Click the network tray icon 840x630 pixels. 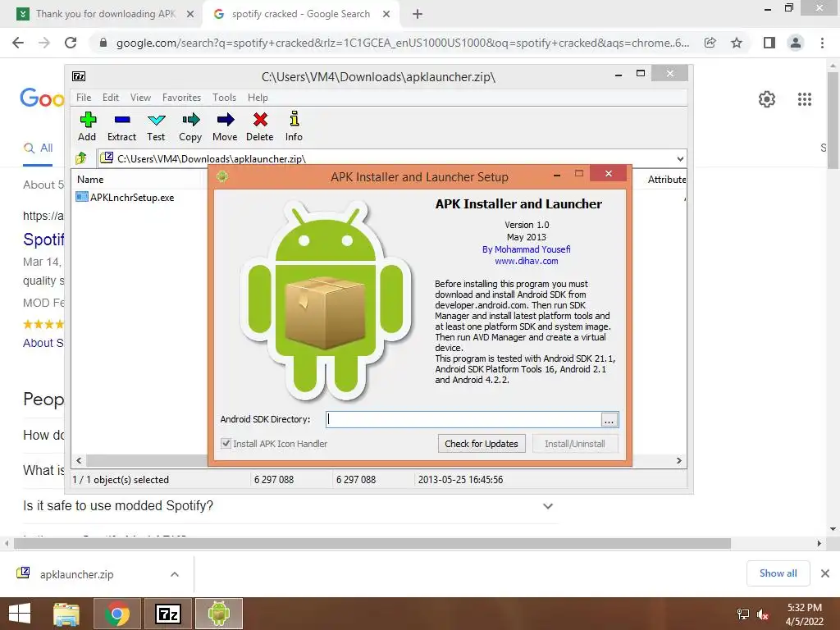point(743,614)
